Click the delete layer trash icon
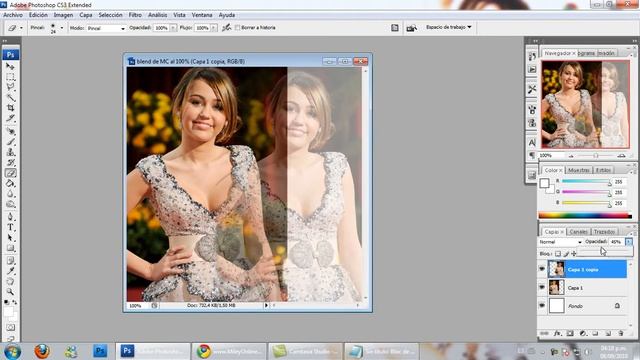This screenshot has width=640, height=360. [621, 333]
